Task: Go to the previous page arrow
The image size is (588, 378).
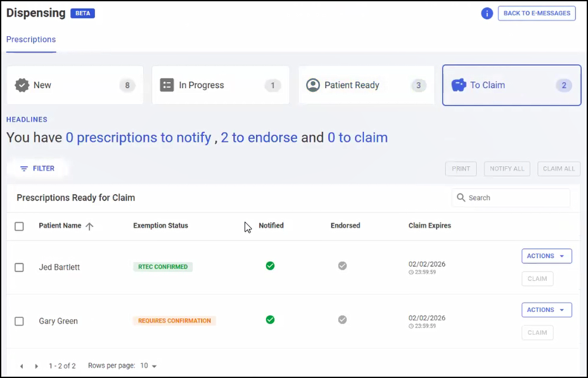Action: click(x=22, y=366)
